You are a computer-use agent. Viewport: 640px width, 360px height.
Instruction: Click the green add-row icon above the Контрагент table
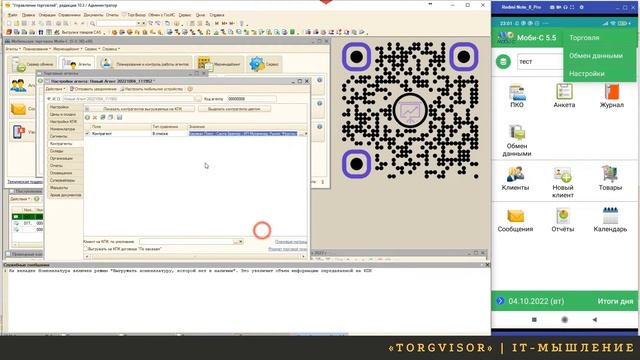pyautogui.click(x=87, y=118)
